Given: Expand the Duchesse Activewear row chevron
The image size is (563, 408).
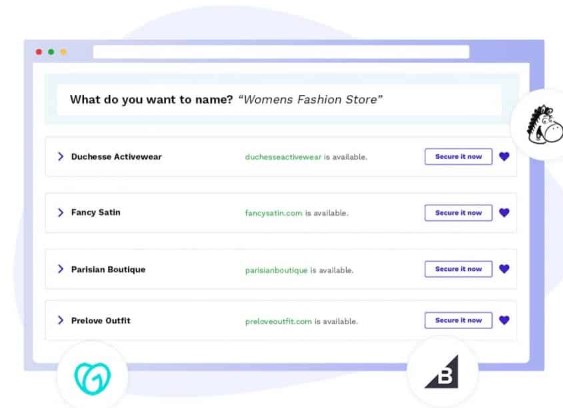Looking at the screenshot, I should coord(61,157).
